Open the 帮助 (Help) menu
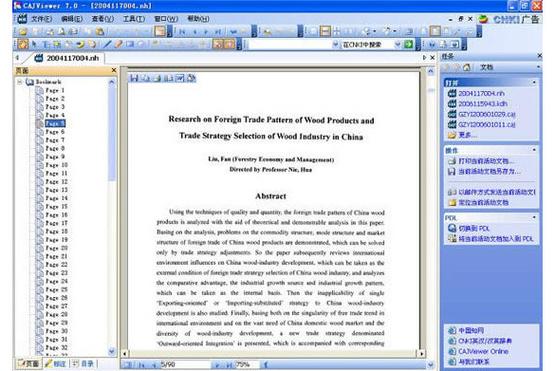 pyautogui.click(x=198, y=19)
